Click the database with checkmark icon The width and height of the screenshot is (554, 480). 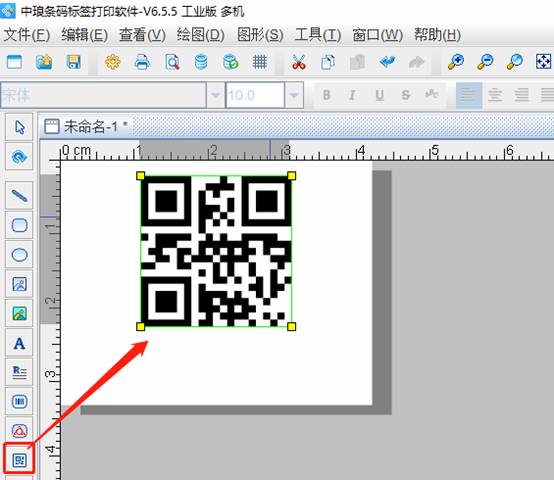point(231,62)
